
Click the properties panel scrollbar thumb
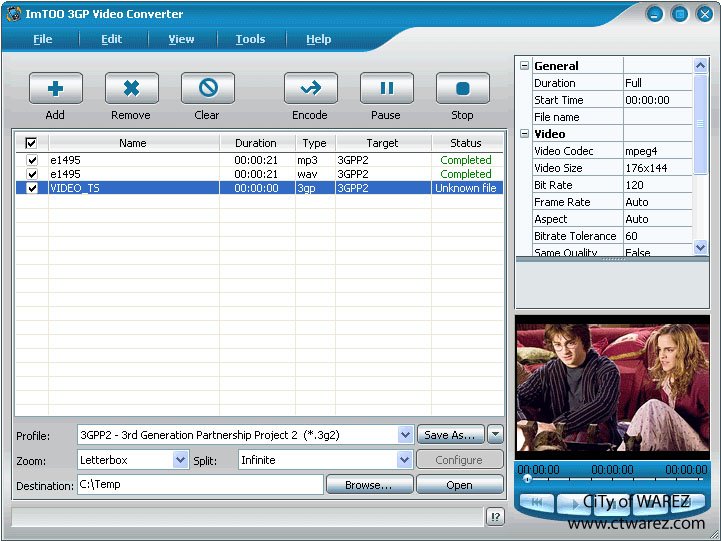pyautogui.click(x=700, y=124)
